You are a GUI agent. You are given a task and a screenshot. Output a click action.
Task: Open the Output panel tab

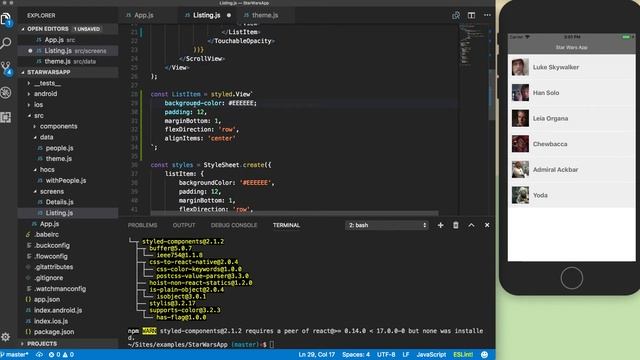tap(184, 225)
